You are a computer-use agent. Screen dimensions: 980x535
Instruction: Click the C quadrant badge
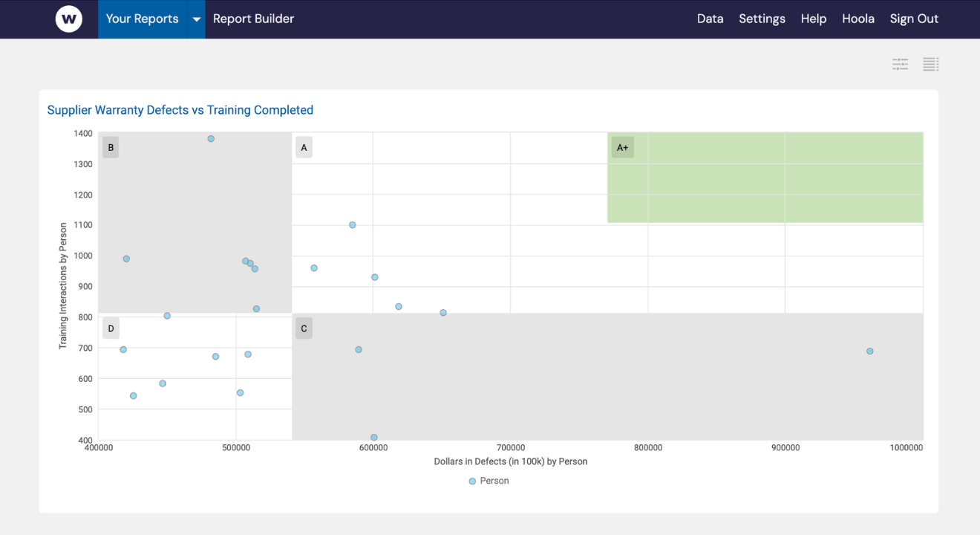click(303, 328)
